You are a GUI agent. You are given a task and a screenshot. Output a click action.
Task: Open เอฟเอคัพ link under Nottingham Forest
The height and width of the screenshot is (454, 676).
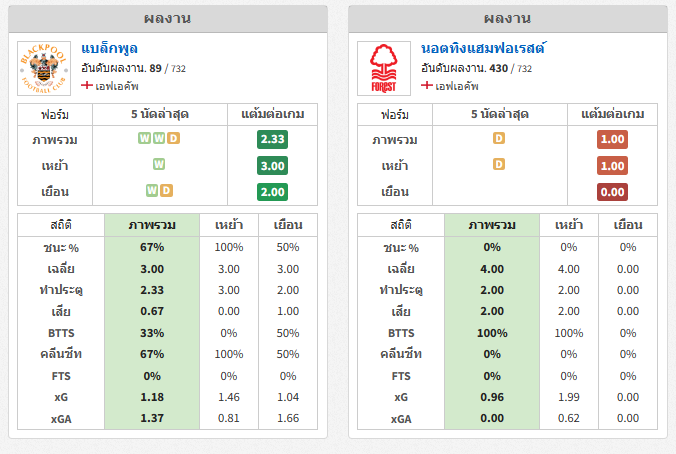coord(457,86)
